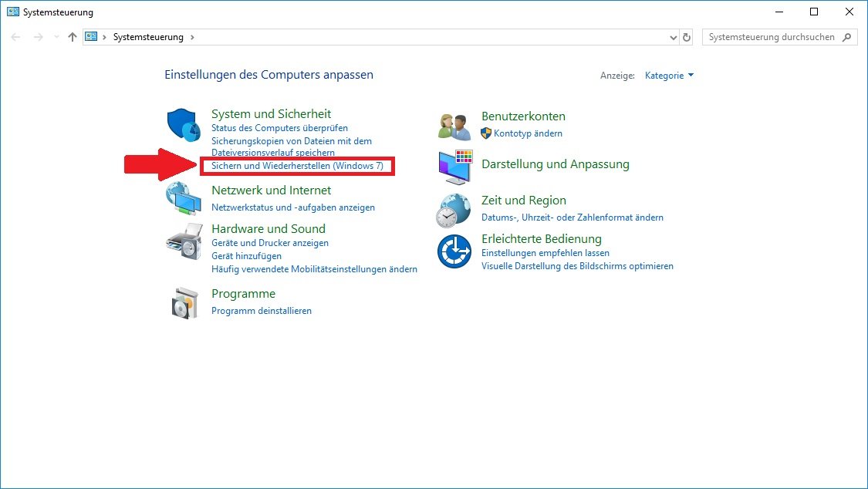Image resolution: width=868 pixels, height=489 pixels.
Task: Open Netzwerk und Internet category
Action: tap(272, 191)
